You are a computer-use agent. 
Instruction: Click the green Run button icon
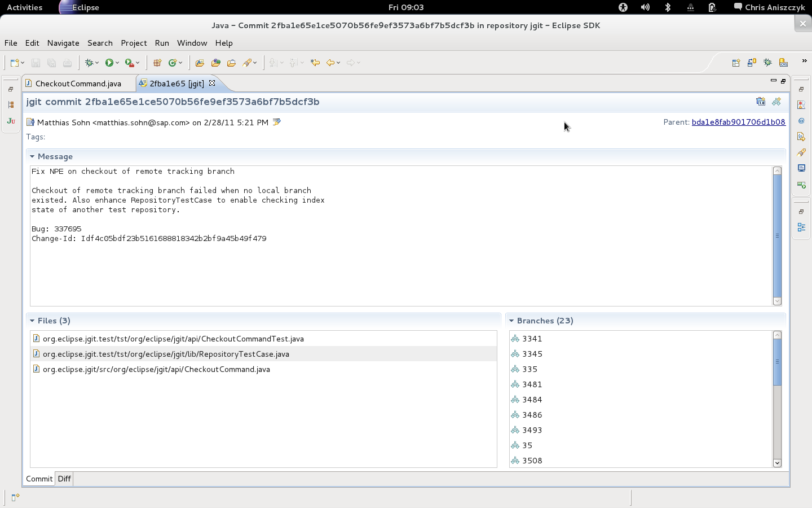point(109,63)
